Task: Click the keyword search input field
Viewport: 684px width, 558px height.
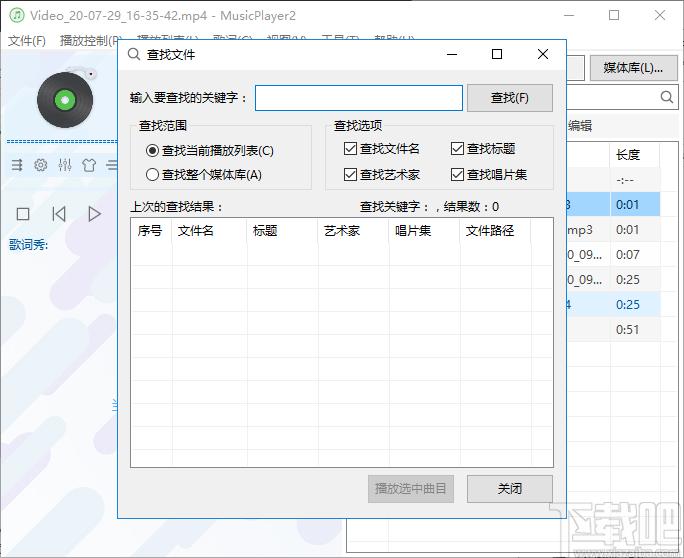Action: [x=359, y=98]
